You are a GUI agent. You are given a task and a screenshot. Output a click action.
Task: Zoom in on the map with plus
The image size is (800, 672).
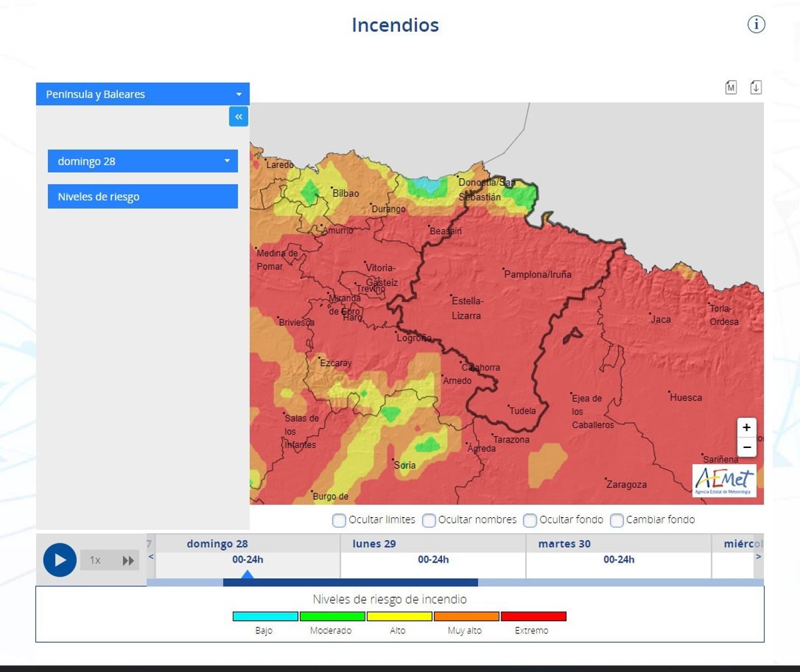click(747, 427)
